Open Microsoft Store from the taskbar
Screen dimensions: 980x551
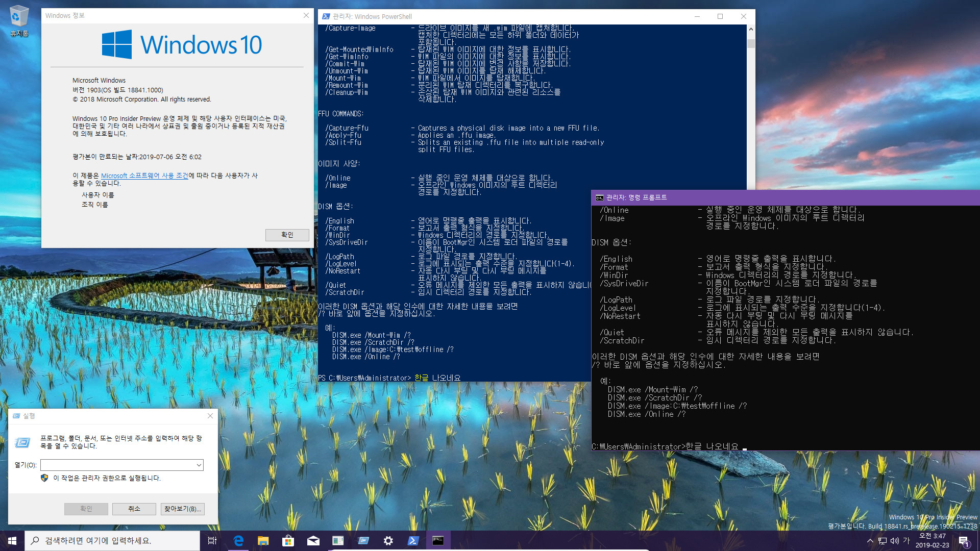click(288, 541)
